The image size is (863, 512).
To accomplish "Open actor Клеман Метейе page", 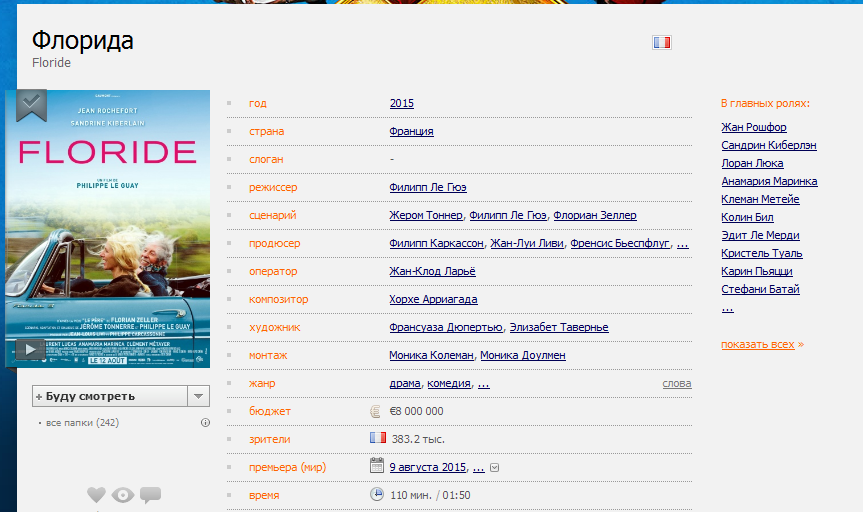I will pos(761,199).
